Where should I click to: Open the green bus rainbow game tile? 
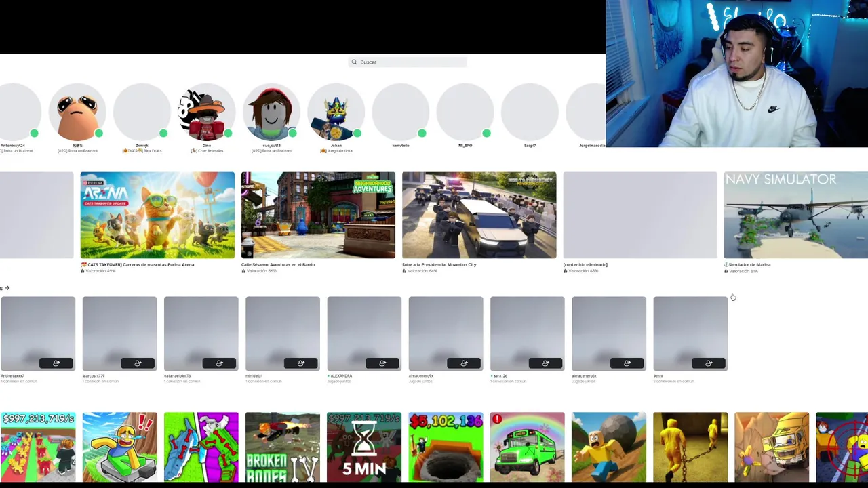pyautogui.click(x=527, y=447)
